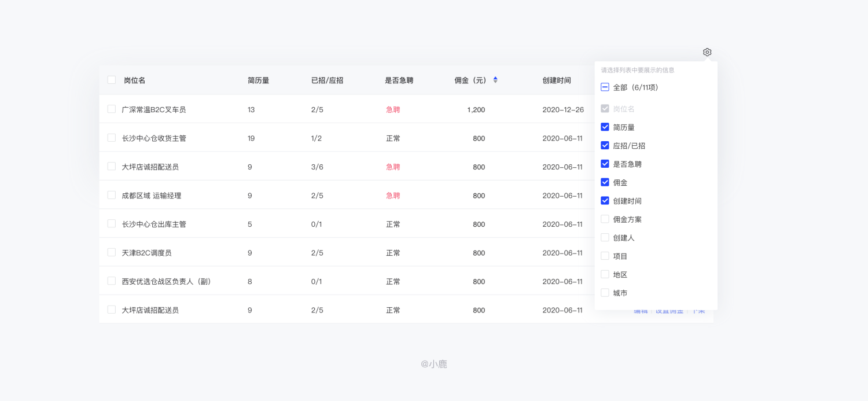The height and width of the screenshot is (401, 868).
Task: Open the 天津B2C调度员 job name
Action: click(146, 253)
